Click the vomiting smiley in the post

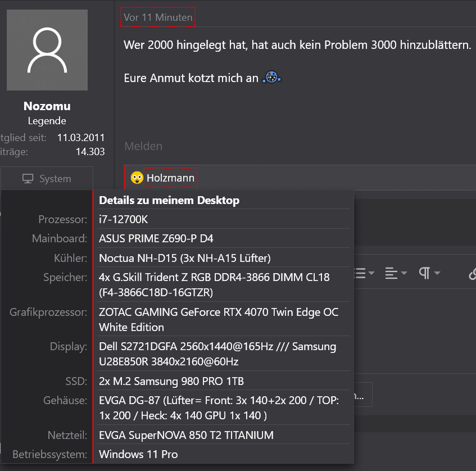(x=271, y=77)
